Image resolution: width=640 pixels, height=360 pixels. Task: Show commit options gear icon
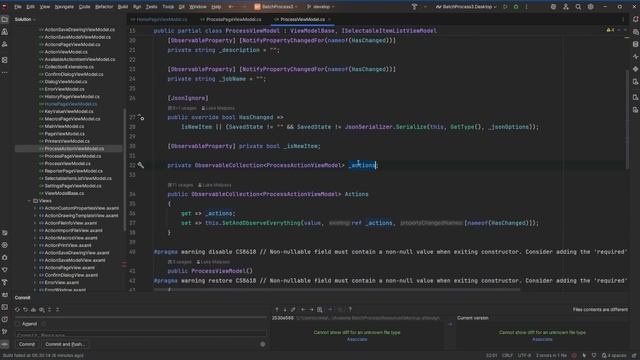coord(262,344)
